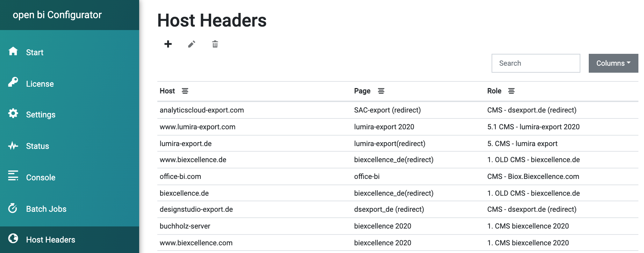This screenshot has width=644, height=253.
Task: Click the Console lines icon
Action: (x=13, y=175)
